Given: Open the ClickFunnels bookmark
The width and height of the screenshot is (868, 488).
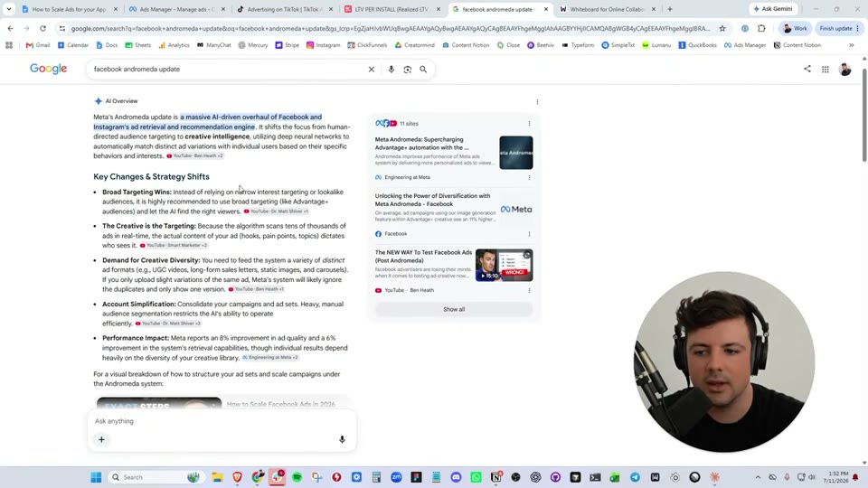Looking at the screenshot, I should click(367, 45).
